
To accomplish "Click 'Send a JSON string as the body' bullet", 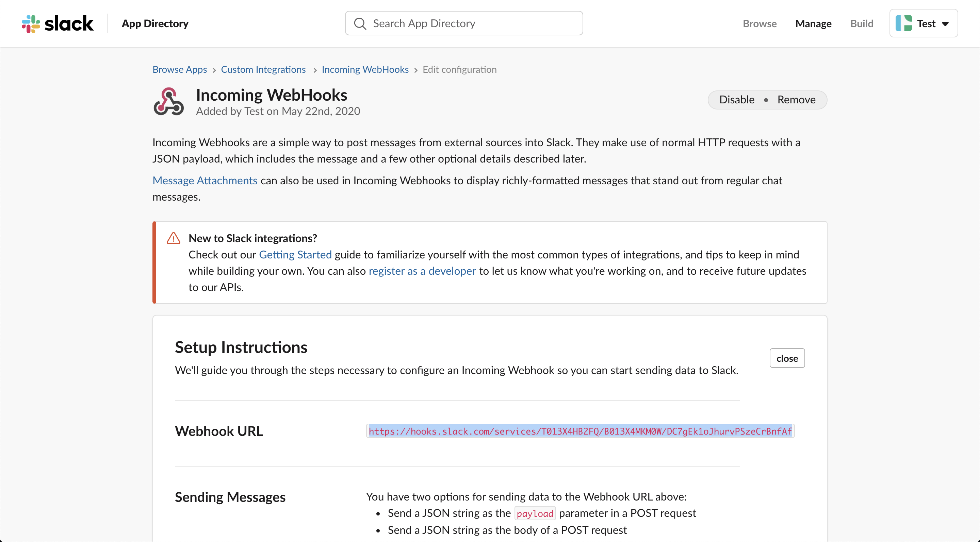I will pos(507,530).
